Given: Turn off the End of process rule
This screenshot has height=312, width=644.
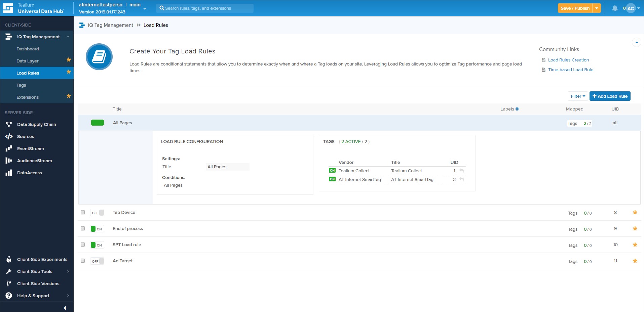Looking at the screenshot, I should click(x=97, y=229).
